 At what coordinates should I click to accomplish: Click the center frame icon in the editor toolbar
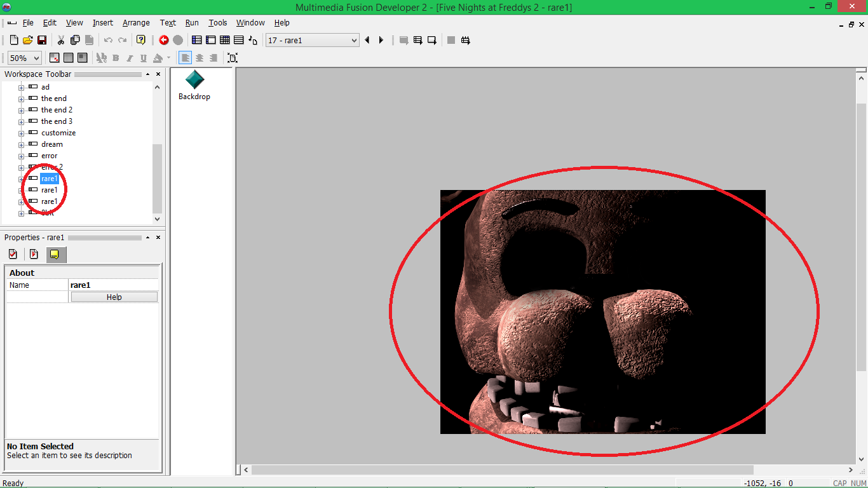click(x=233, y=58)
